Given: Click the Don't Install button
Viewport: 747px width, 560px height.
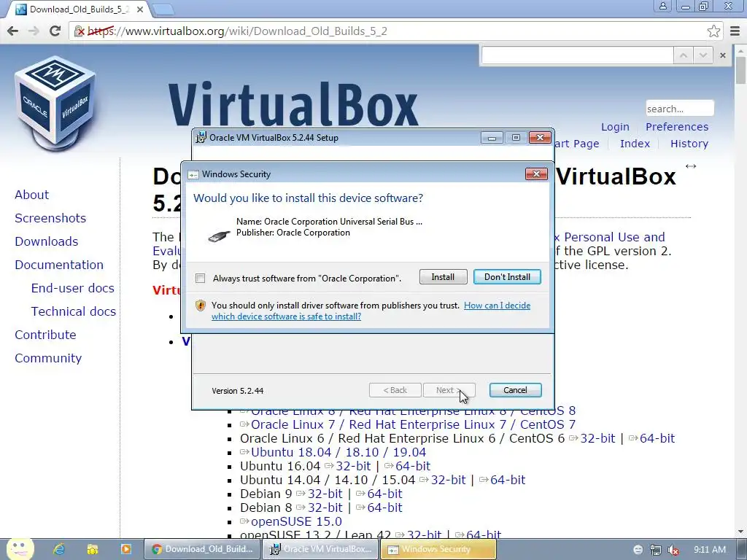Looking at the screenshot, I should coord(507,277).
